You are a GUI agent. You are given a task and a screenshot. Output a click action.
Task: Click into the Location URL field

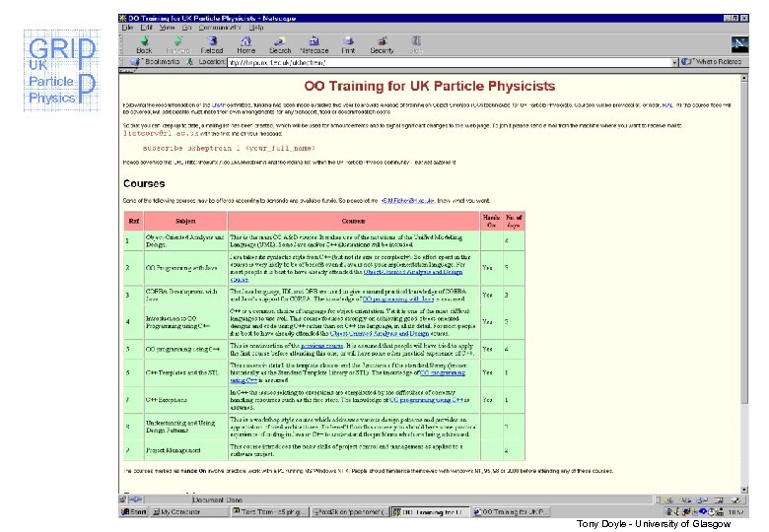click(x=449, y=62)
